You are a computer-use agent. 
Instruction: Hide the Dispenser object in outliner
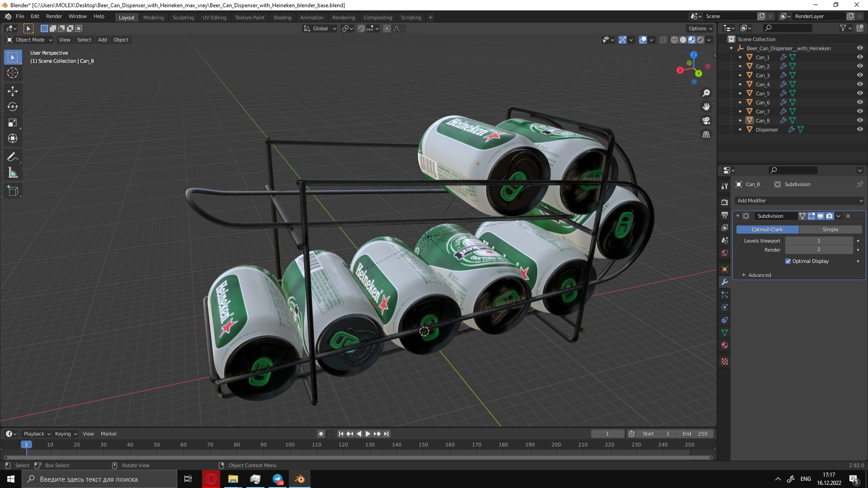pyautogui.click(x=860, y=129)
